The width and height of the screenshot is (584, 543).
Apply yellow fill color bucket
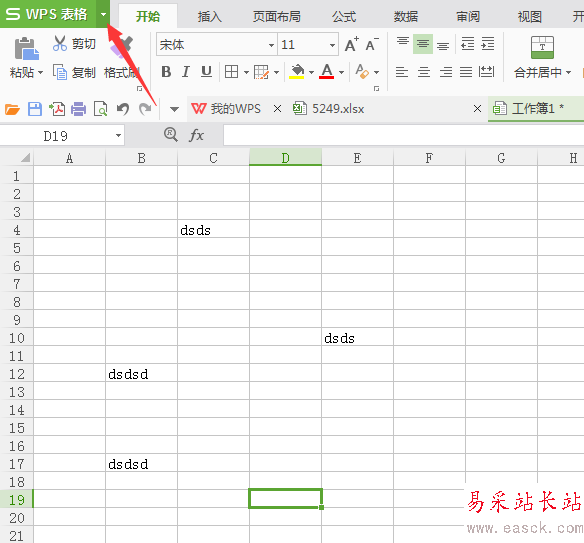point(297,72)
